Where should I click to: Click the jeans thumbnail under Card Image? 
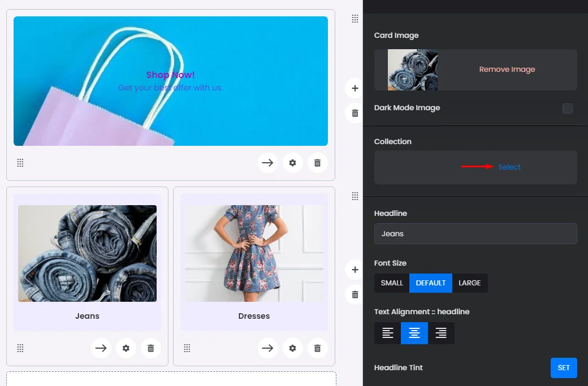click(413, 70)
